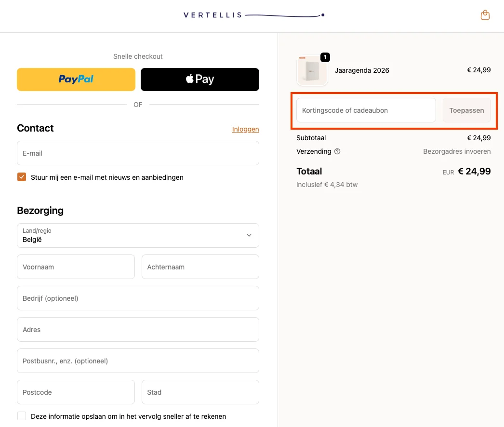Click the Stad input field

tap(200, 392)
